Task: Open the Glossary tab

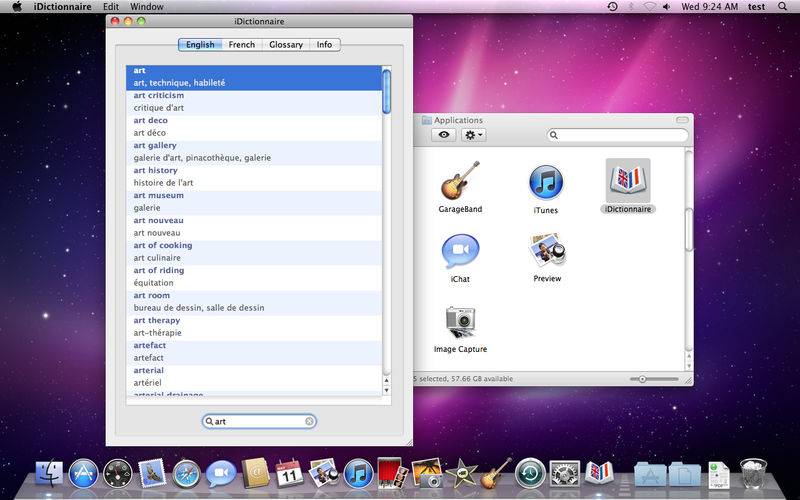Action: click(286, 44)
